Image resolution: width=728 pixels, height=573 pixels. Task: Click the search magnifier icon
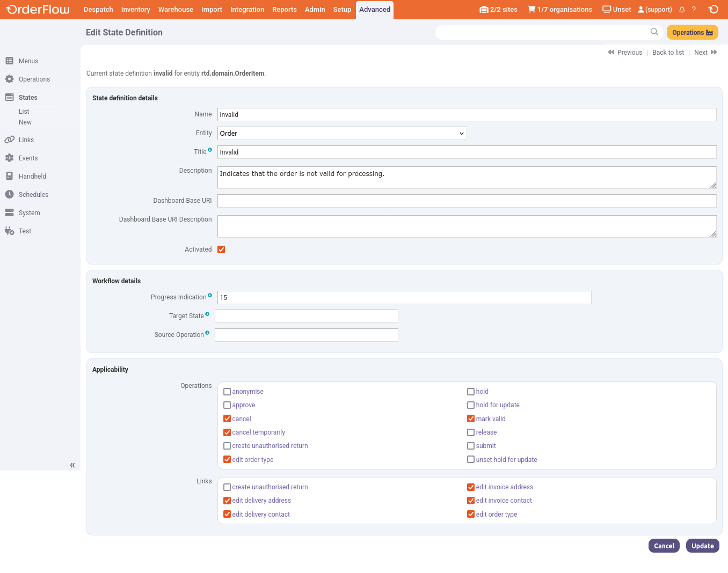[654, 32]
